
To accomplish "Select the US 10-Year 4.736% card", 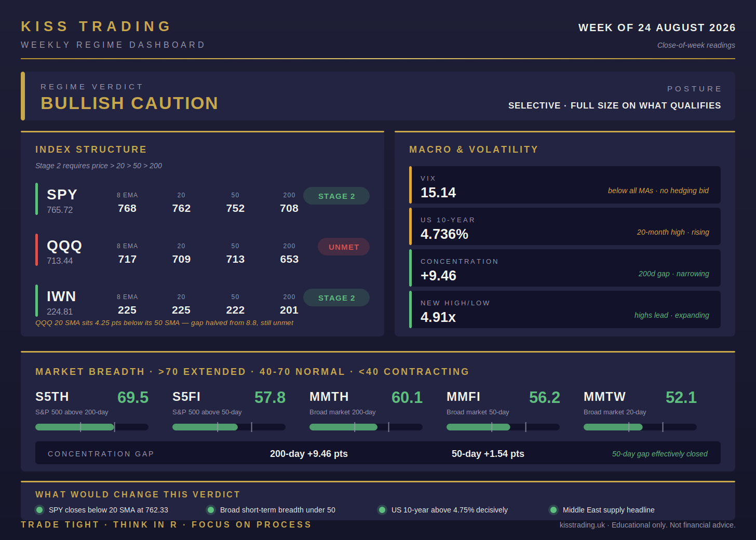I will click(x=565, y=226).
